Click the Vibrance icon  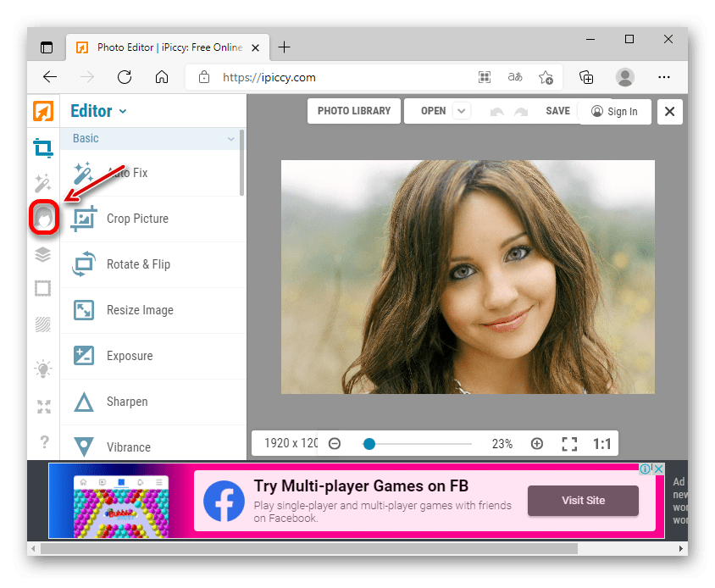pyautogui.click(x=84, y=447)
